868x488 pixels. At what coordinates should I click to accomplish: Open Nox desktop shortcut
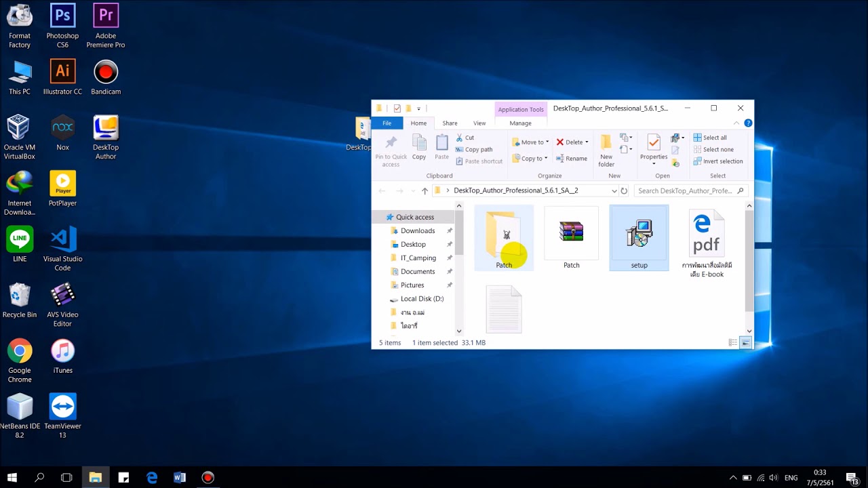(x=62, y=133)
